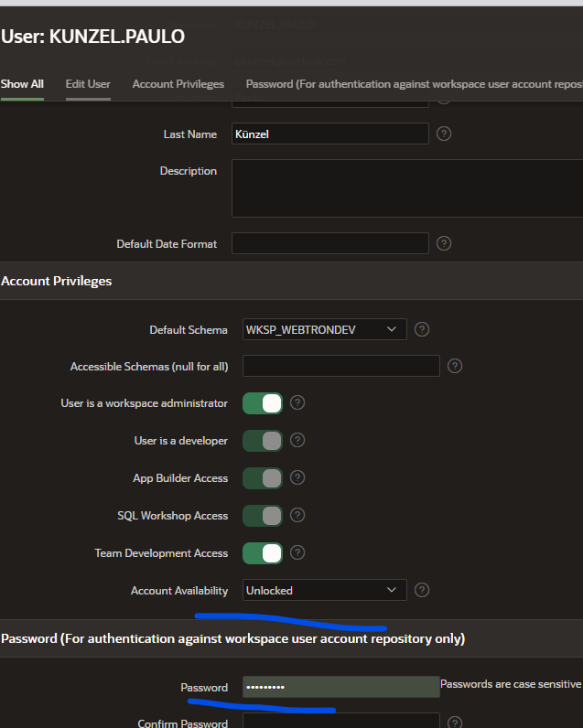Click the Last Name text field

click(x=329, y=134)
